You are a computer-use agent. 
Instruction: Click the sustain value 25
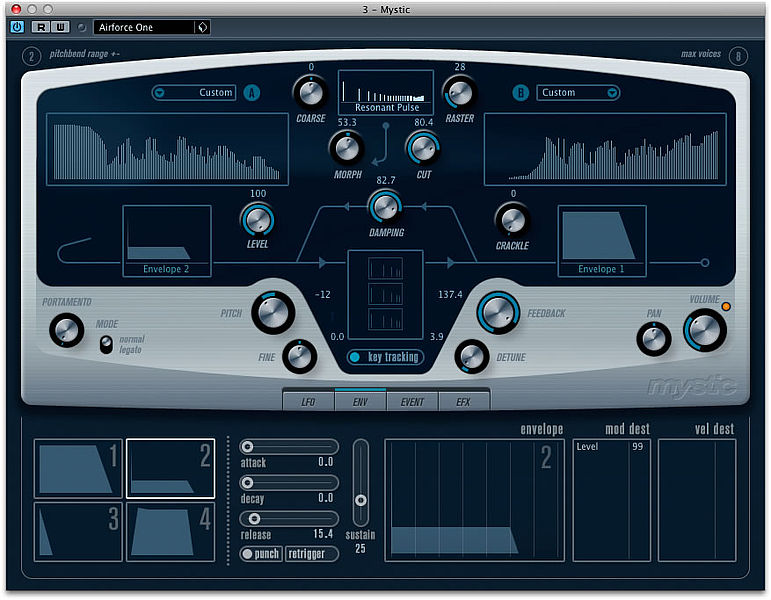pyautogui.click(x=360, y=548)
